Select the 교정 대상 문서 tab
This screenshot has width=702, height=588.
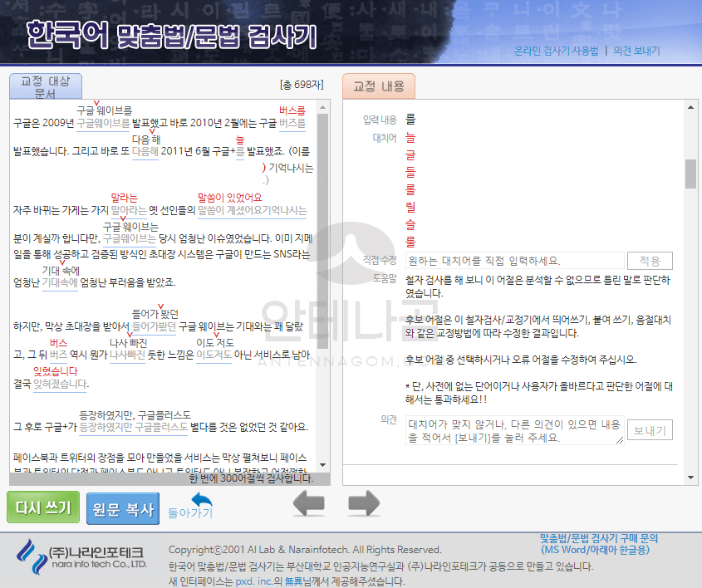tap(46, 86)
